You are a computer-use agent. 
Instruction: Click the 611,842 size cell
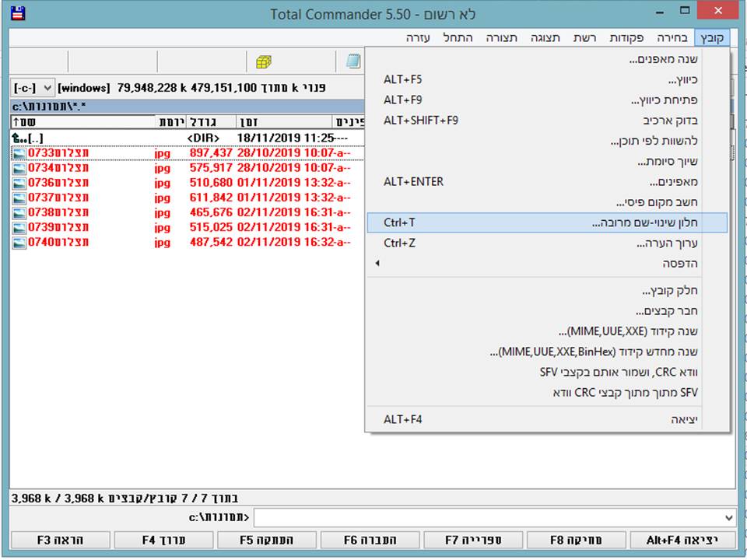[x=211, y=198]
